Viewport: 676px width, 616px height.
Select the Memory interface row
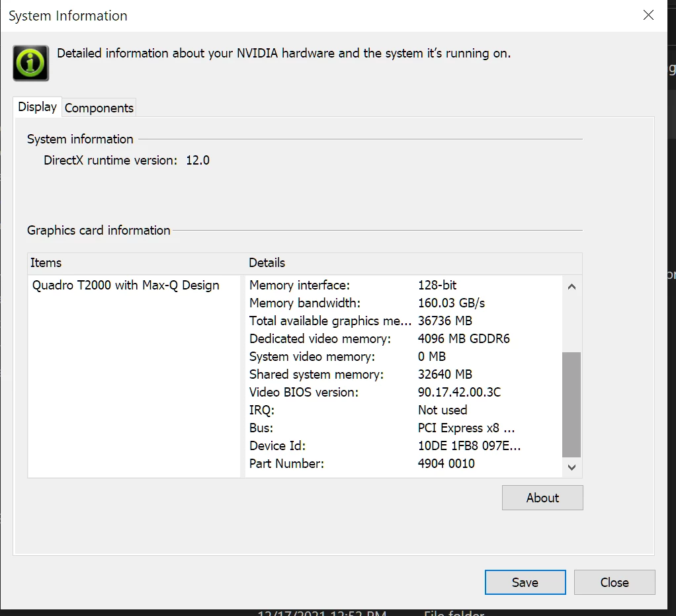click(x=403, y=285)
